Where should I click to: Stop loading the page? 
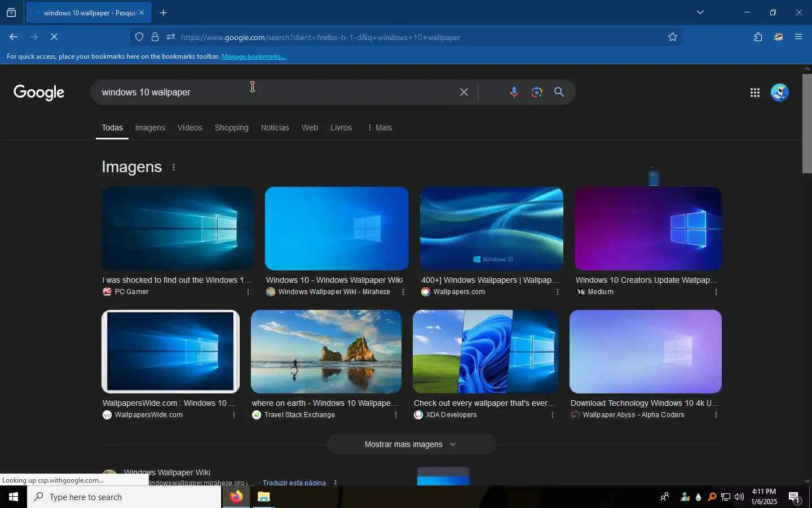tap(54, 37)
